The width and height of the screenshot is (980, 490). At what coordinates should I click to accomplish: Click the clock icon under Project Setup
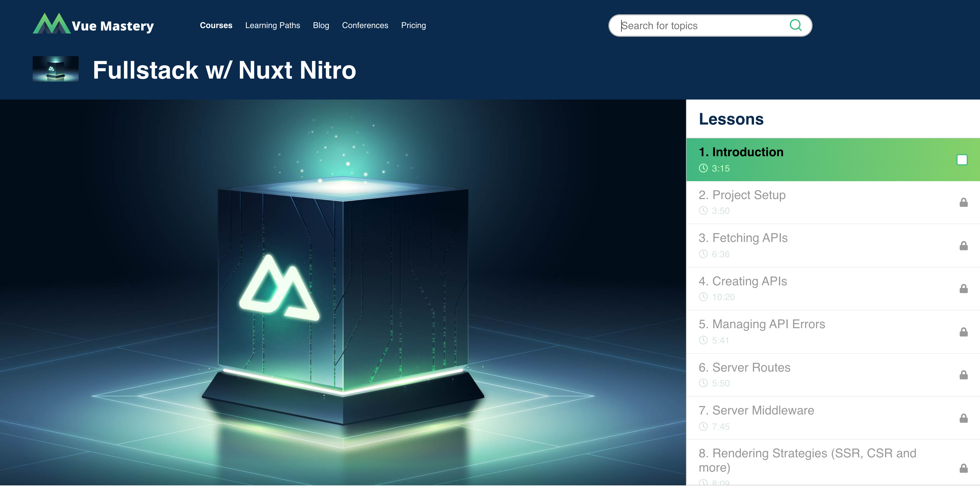703,210
